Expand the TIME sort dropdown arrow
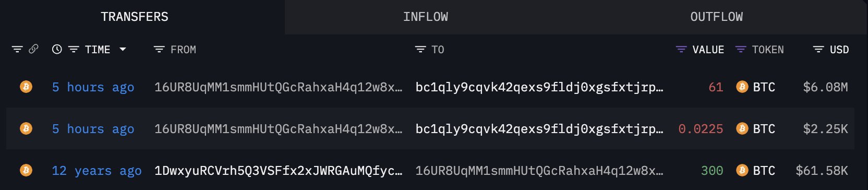Screen dimensions: 868x190 point(123,49)
